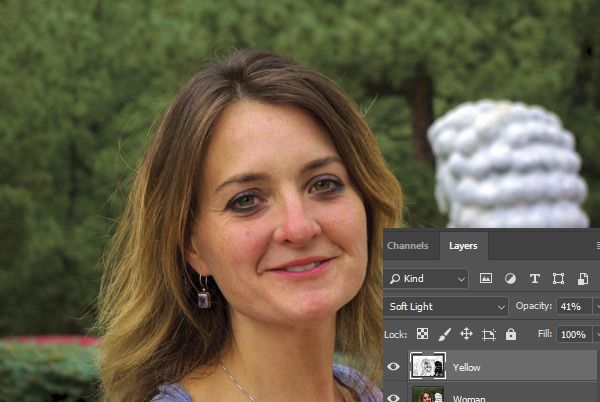Filter layers by pixel image icon
Screen dimensions: 600x402
[x=486, y=278]
